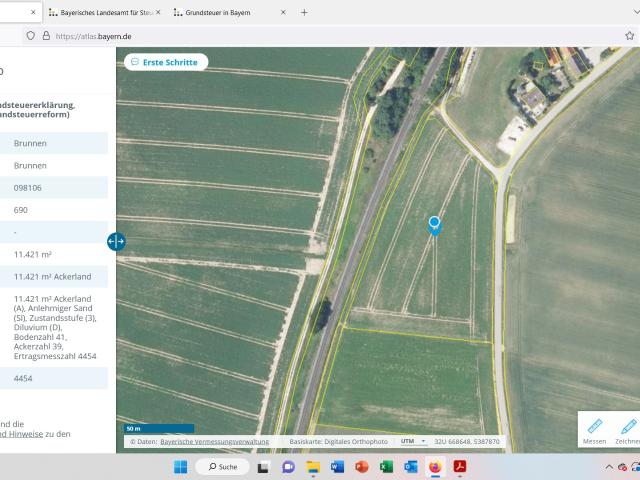This screenshot has height=480, width=640.
Task: Close the first browser tab
Action: click(33, 13)
